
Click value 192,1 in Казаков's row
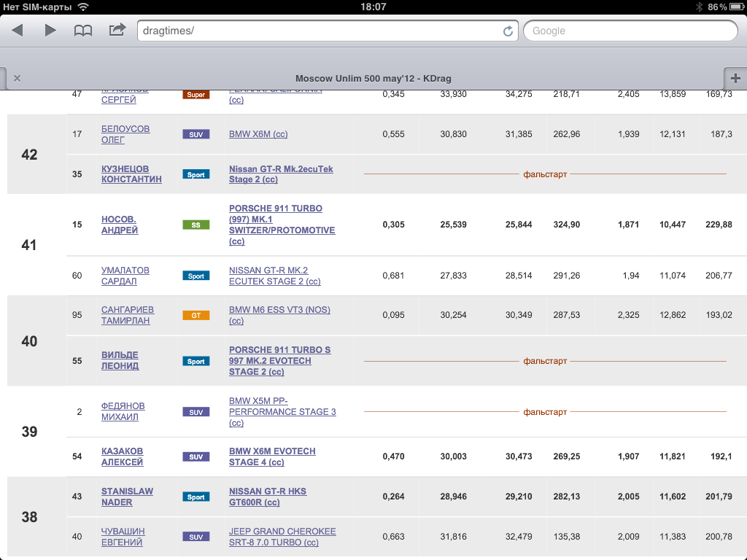721,456
